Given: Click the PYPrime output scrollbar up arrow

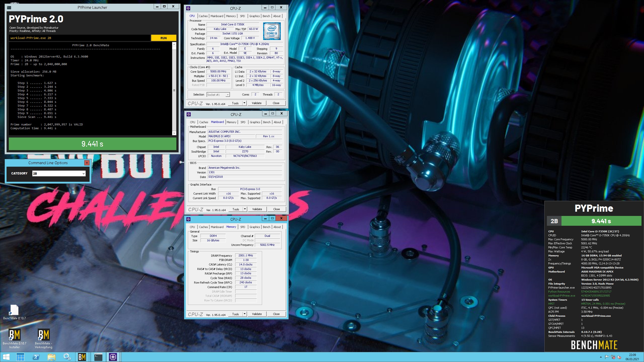Looking at the screenshot, I should 174,44.
